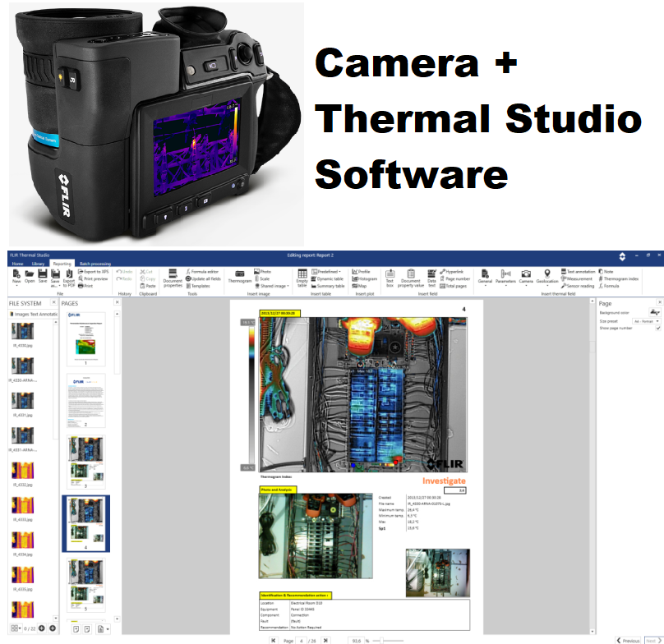Insert Sensor reading field

pos(578,286)
